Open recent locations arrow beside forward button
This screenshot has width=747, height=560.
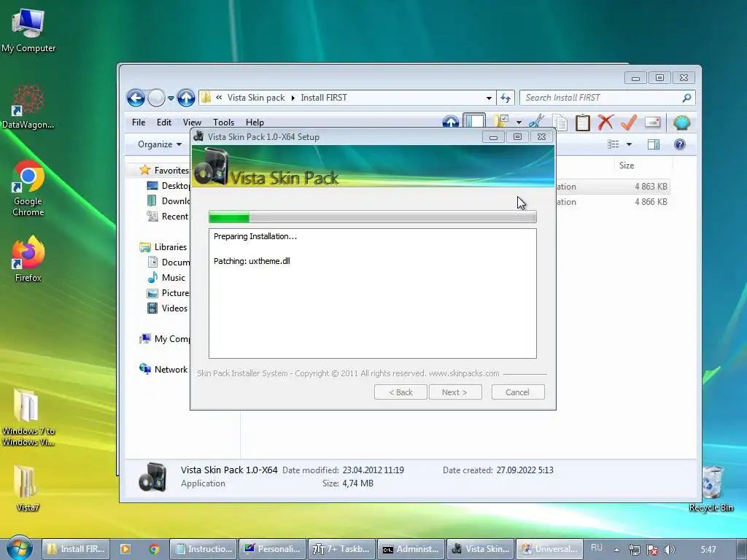[171, 98]
